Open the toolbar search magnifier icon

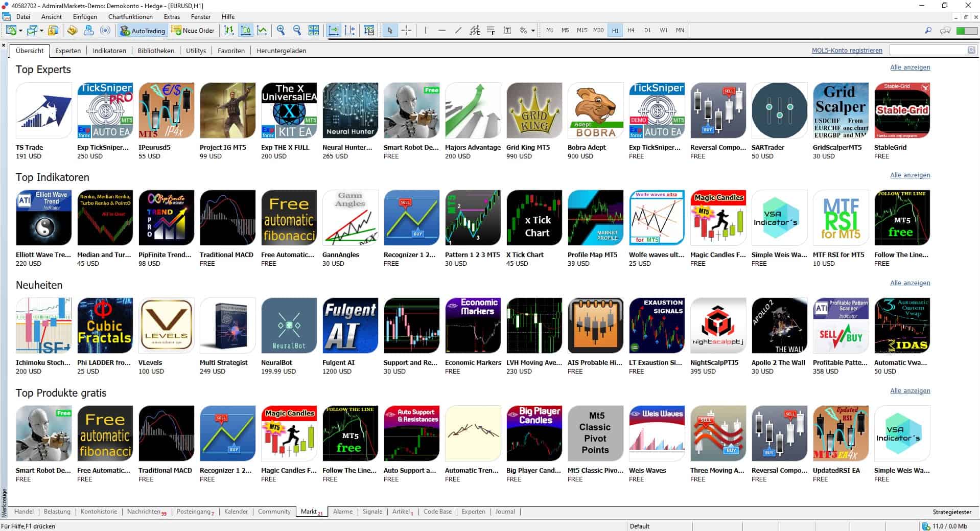928,31
